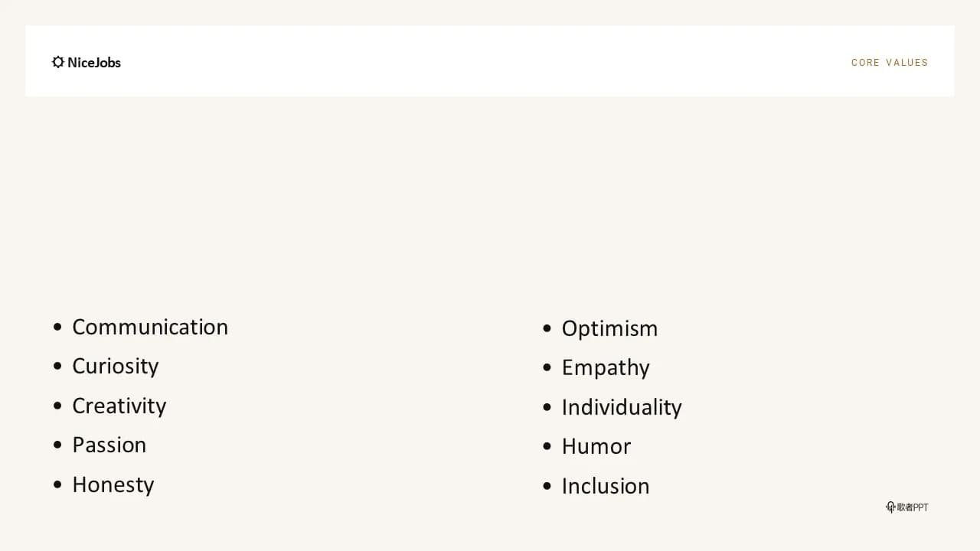Image resolution: width=980 pixels, height=551 pixels.
Task: Select the Honesty bullet item
Action: click(113, 485)
